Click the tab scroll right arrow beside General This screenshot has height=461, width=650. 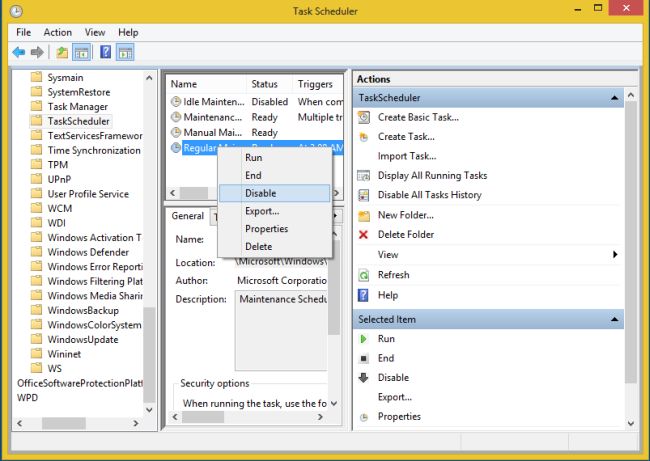[336, 216]
